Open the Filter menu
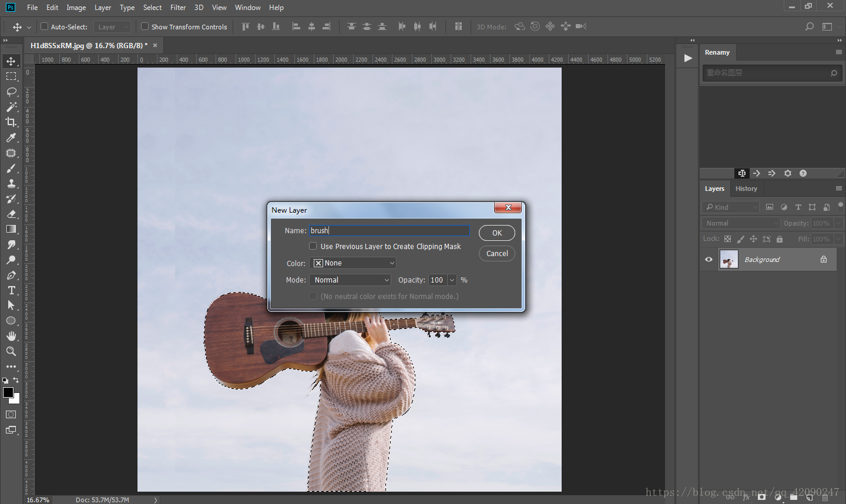 click(x=178, y=8)
